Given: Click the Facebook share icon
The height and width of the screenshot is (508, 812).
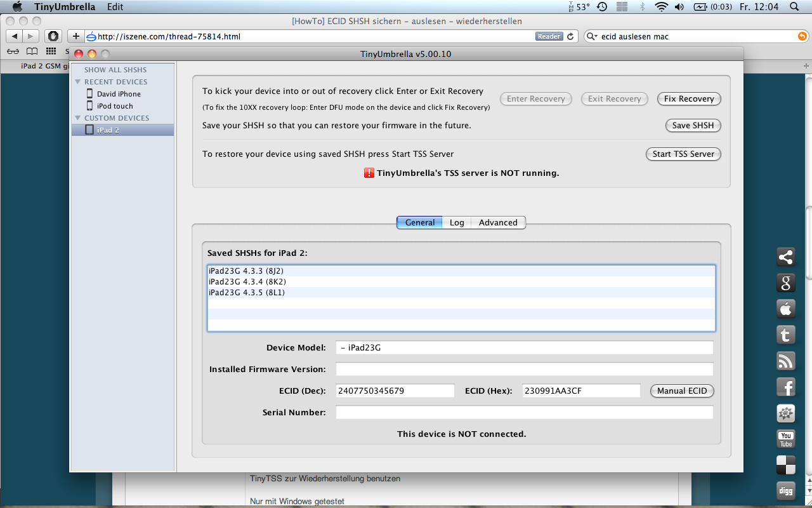Looking at the screenshot, I should 786,387.
